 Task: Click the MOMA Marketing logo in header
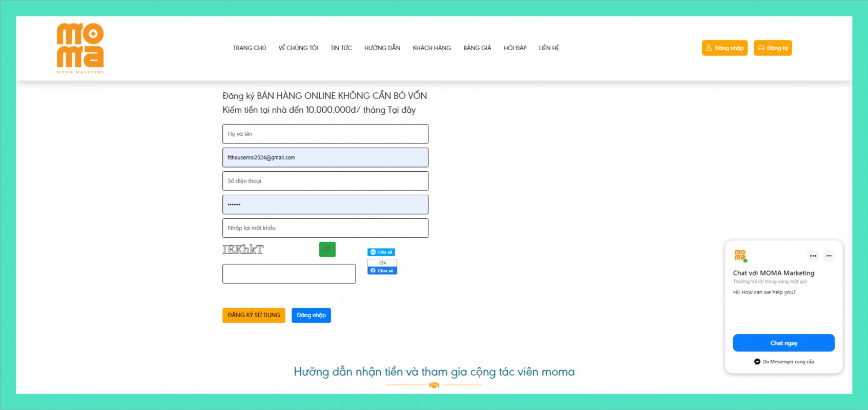(80, 48)
